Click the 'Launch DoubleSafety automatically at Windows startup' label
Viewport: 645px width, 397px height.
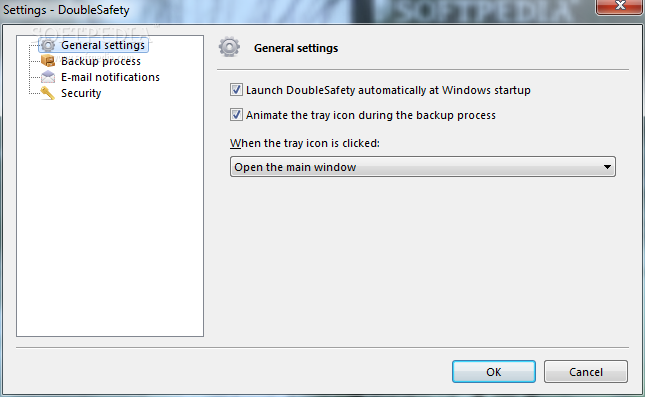[x=388, y=90]
